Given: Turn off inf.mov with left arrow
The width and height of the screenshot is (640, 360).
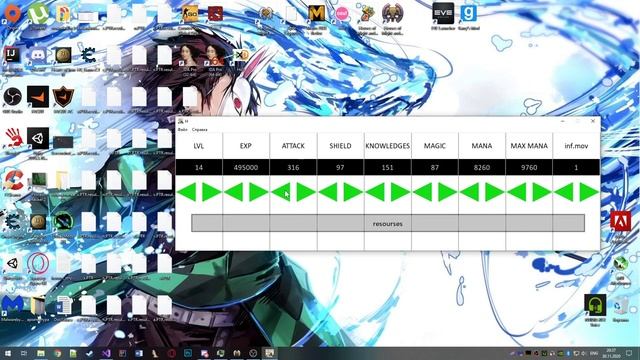Looking at the screenshot, I should pos(564,192).
